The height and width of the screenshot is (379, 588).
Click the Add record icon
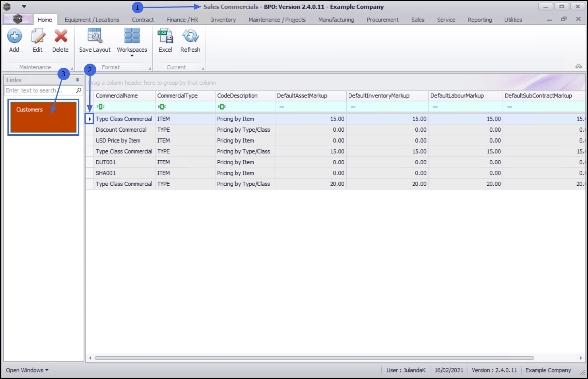tap(14, 37)
